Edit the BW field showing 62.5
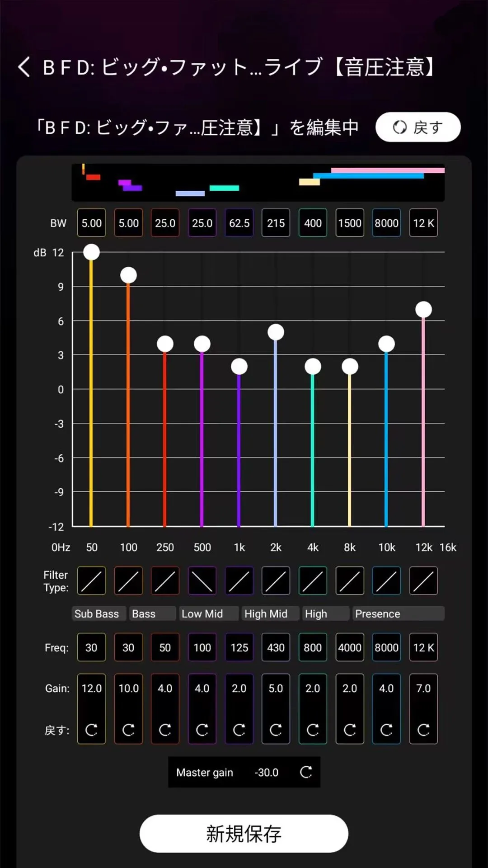The height and width of the screenshot is (868, 488). click(x=239, y=222)
